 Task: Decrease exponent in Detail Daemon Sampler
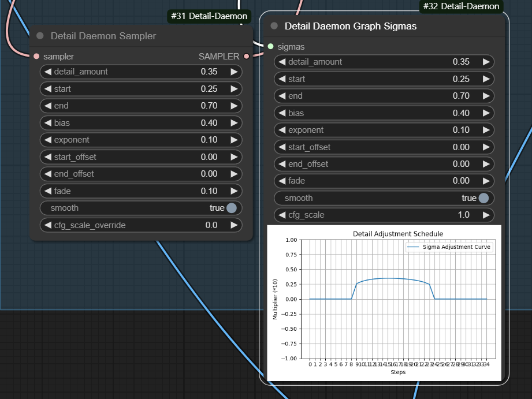click(48, 140)
